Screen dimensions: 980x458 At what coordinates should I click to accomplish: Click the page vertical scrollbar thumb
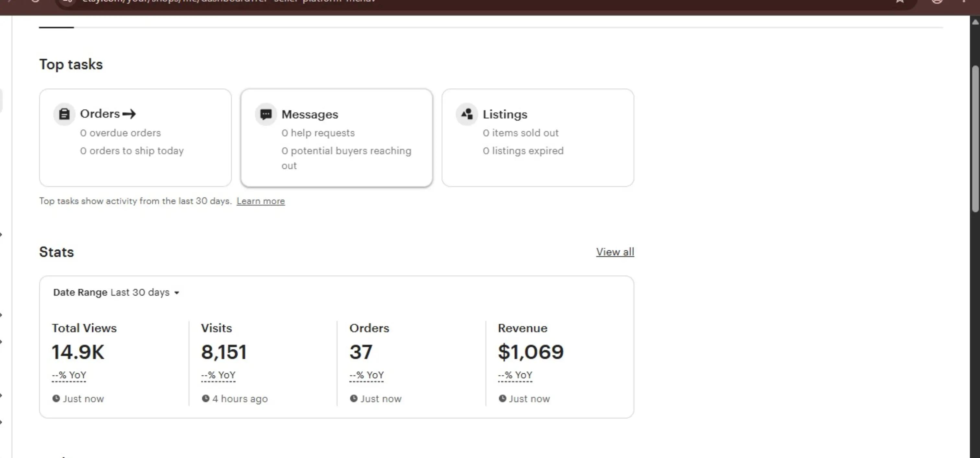pyautogui.click(x=975, y=139)
